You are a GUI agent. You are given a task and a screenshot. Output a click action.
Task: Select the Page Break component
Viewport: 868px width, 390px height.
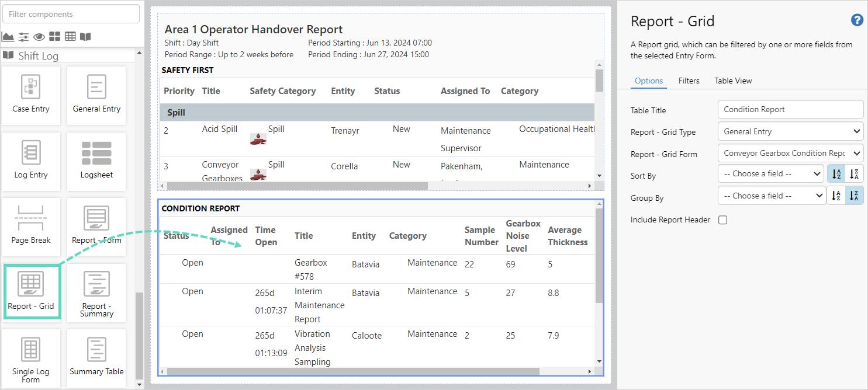tap(32, 225)
